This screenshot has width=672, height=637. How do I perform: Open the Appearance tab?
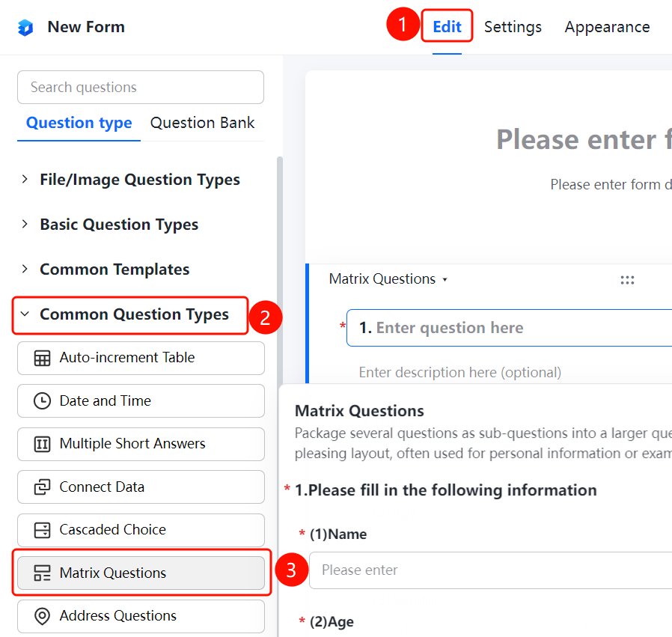click(x=607, y=27)
